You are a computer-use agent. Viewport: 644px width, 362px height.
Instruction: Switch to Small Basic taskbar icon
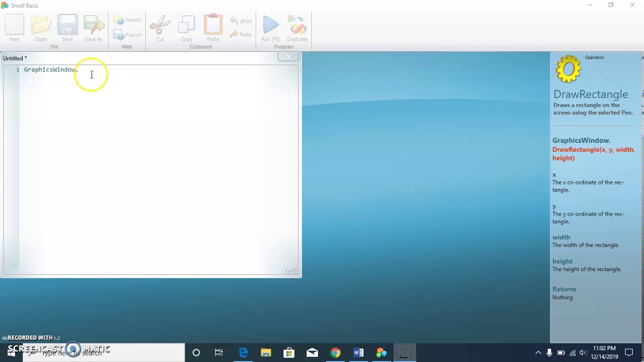pyautogui.click(x=381, y=353)
